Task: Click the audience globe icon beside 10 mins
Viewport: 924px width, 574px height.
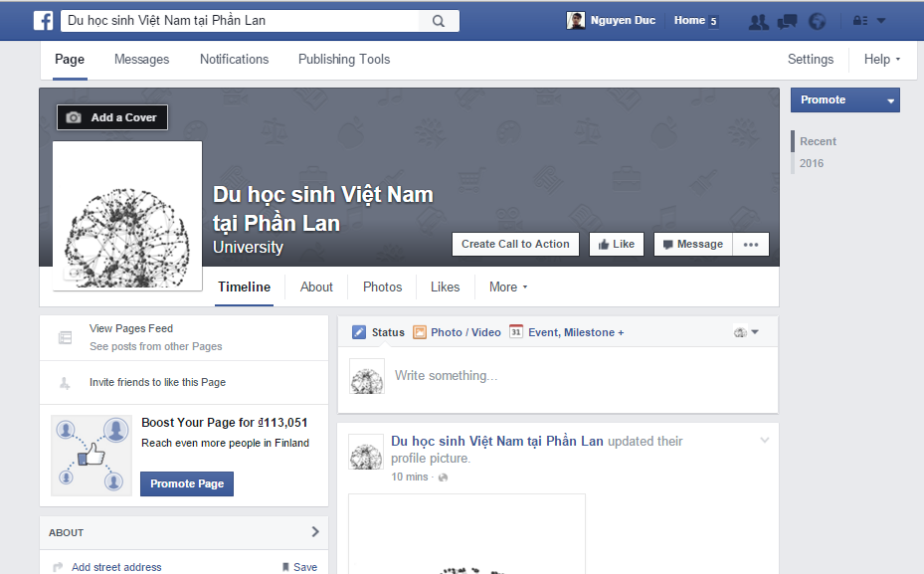Action: [444, 478]
